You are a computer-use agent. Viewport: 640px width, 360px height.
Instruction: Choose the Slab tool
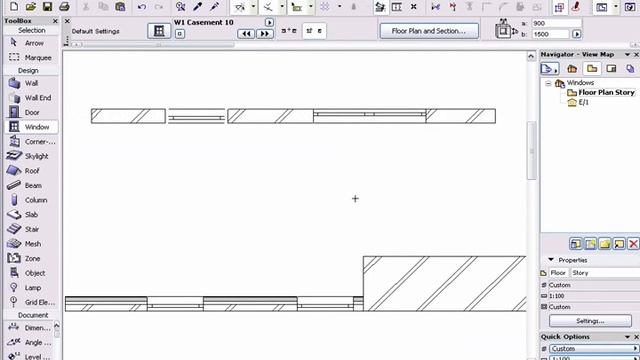click(31, 215)
